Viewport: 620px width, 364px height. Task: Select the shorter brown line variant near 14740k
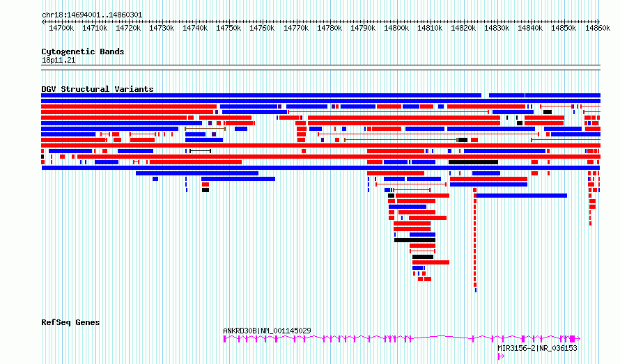tap(205, 129)
